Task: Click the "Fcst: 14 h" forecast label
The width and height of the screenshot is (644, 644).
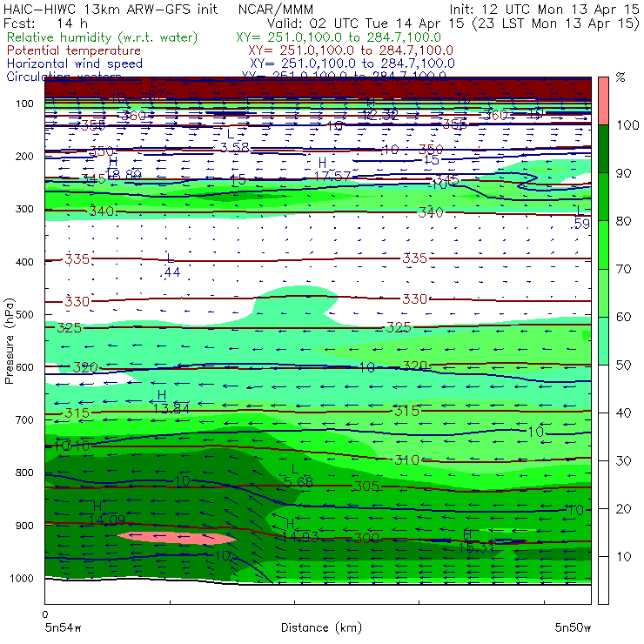Action: click(45, 23)
